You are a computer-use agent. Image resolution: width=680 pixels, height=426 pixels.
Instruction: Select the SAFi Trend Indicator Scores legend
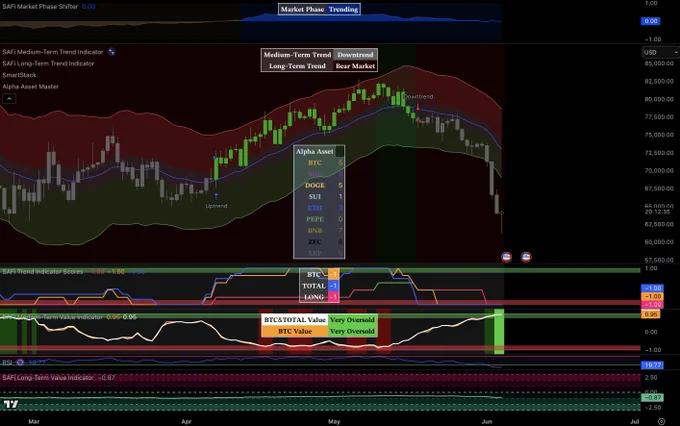click(x=42, y=272)
